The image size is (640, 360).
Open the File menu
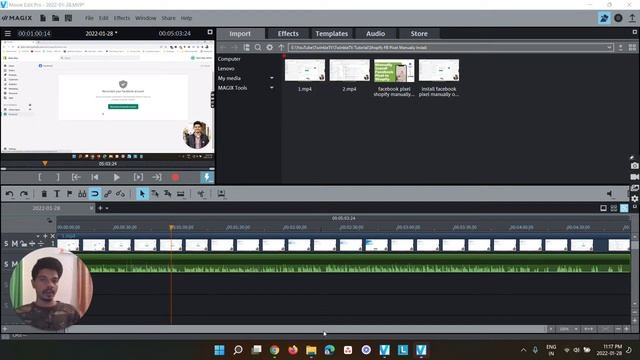89,18
